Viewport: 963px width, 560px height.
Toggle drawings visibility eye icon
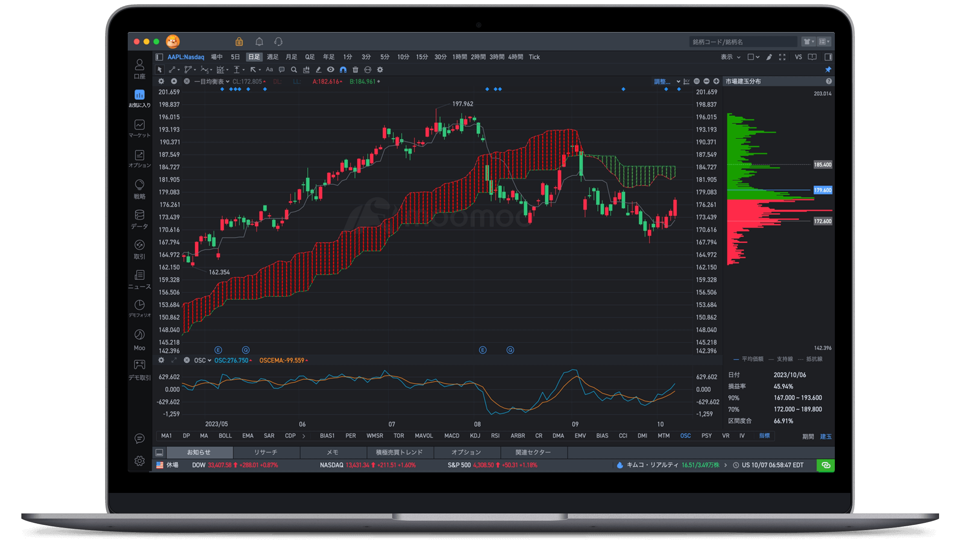[330, 70]
